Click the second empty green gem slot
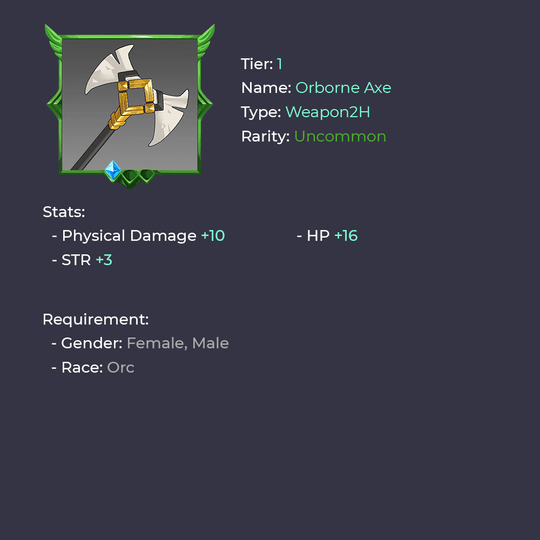This screenshot has height=540, width=540. tap(147, 175)
